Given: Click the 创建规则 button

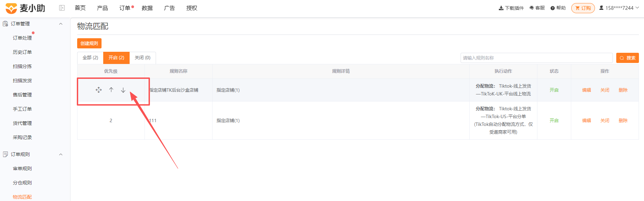Looking at the screenshot, I should (89, 43).
